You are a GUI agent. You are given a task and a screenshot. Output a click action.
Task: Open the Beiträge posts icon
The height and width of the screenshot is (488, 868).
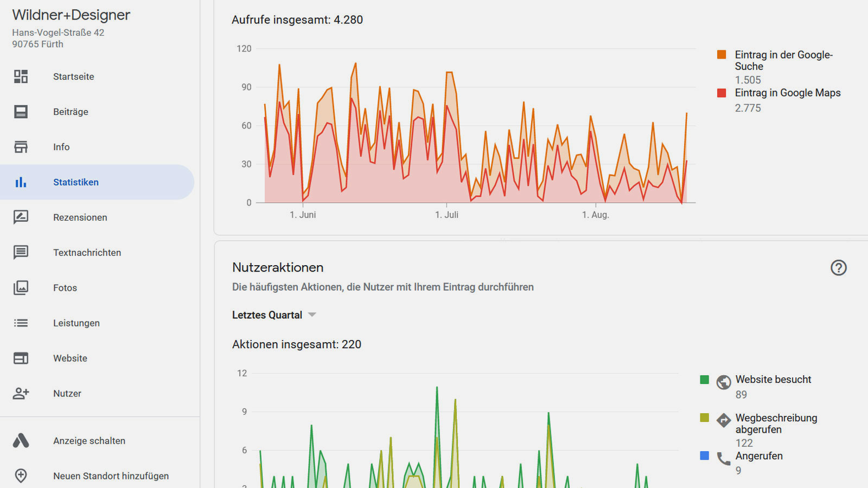coord(21,112)
